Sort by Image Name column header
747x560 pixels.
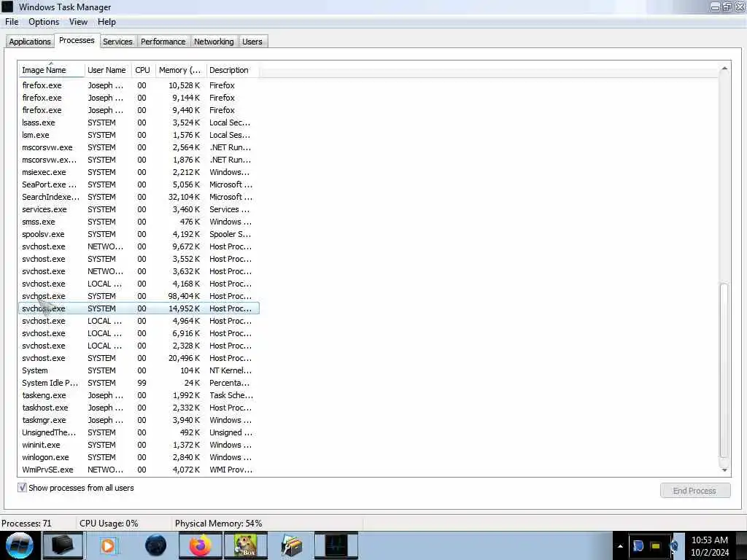click(52, 70)
